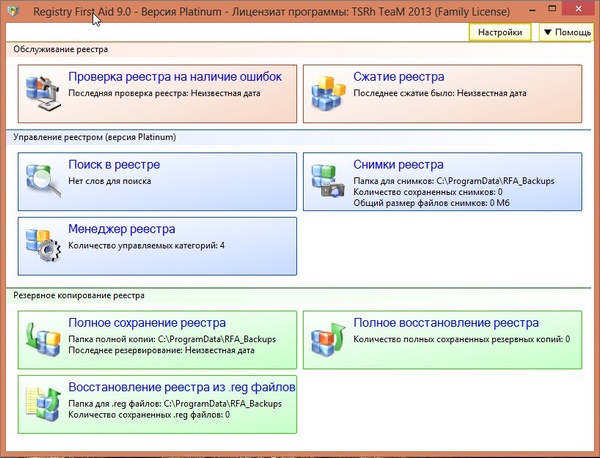Click text Папка полной копии path
The height and width of the screenshot is (458, 600).
tap(172, 339)
